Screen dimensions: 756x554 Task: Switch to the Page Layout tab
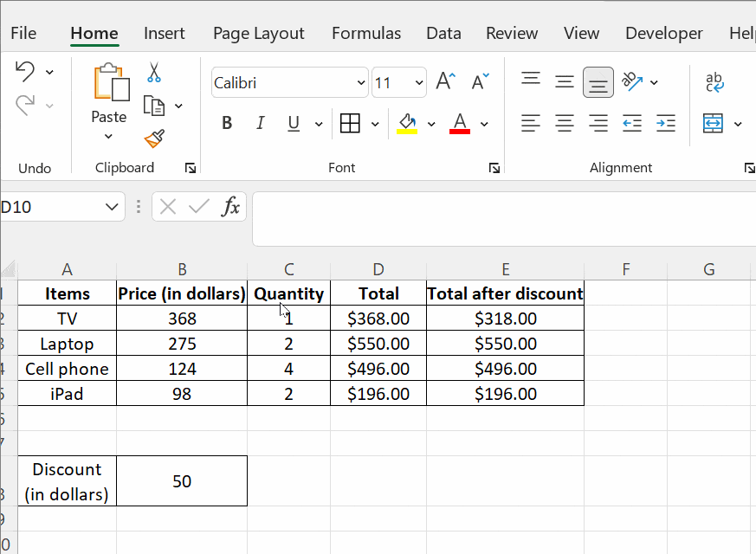pos(258,33)
